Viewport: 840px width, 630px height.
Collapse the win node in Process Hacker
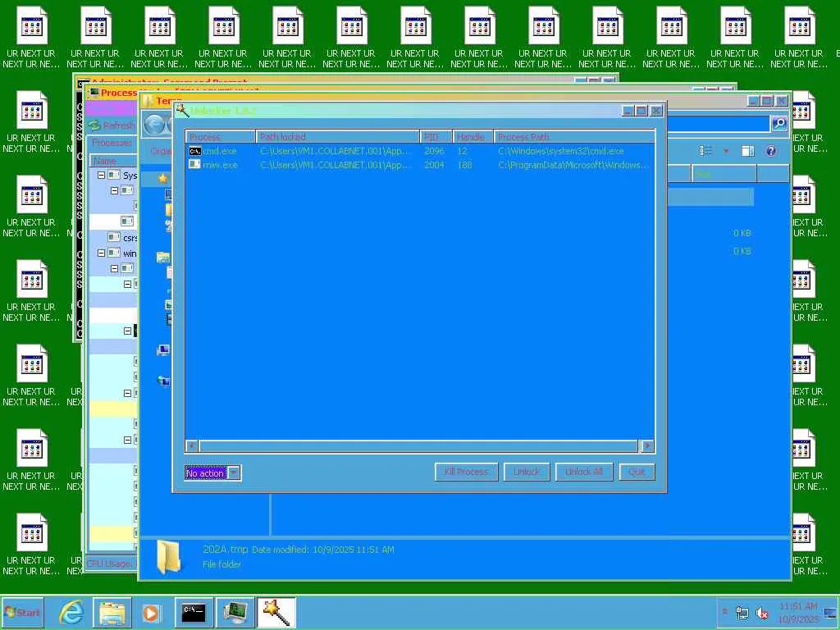pyautogui.click(x=101, y=253)
